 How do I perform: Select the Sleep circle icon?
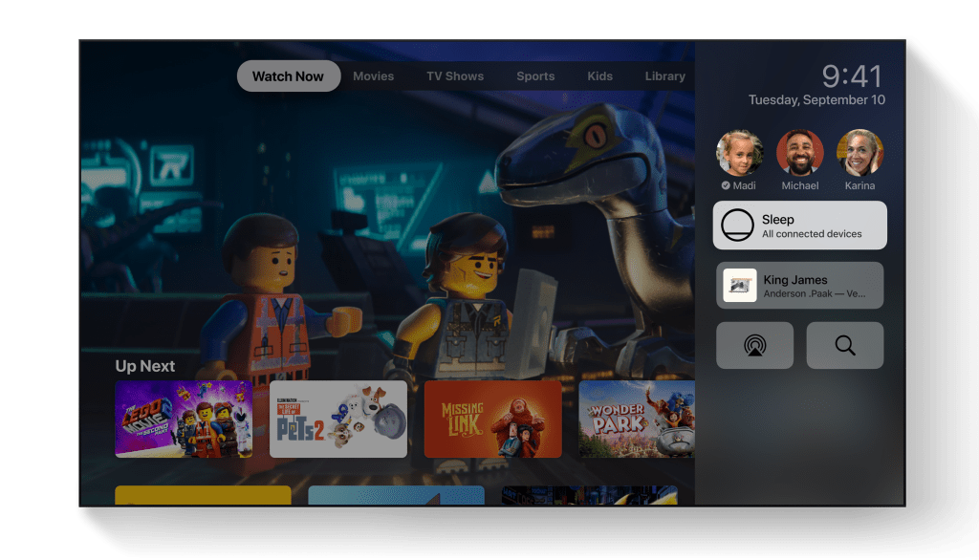coord(737,226)
